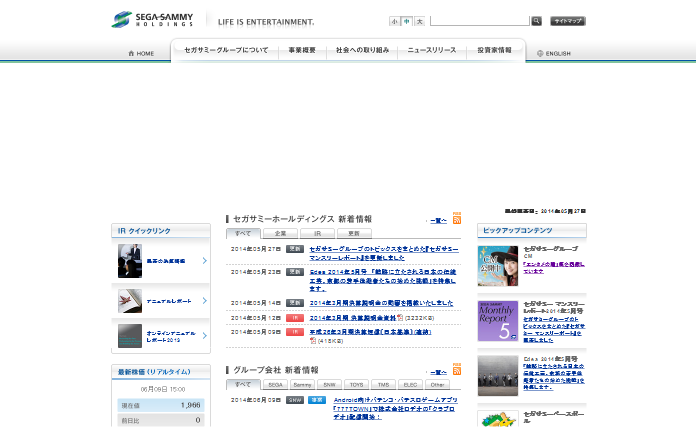Select the ELEC tab in group news

[x=411, y=385]
